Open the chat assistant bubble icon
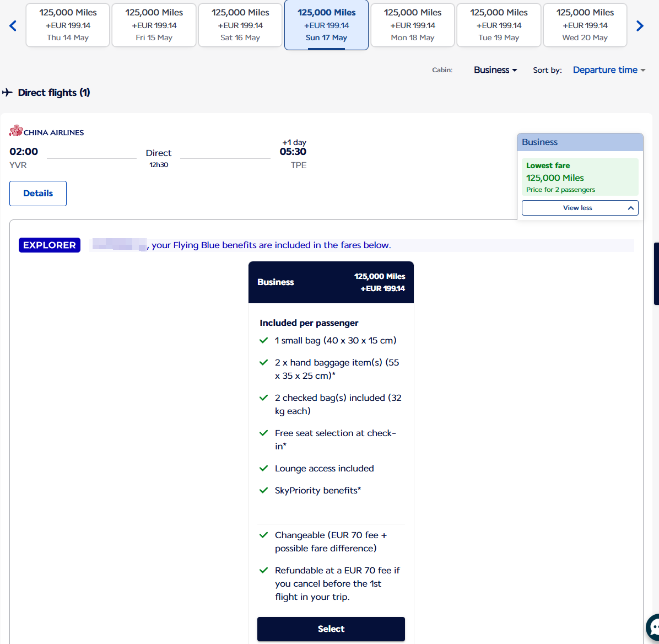 click(653, 628)
